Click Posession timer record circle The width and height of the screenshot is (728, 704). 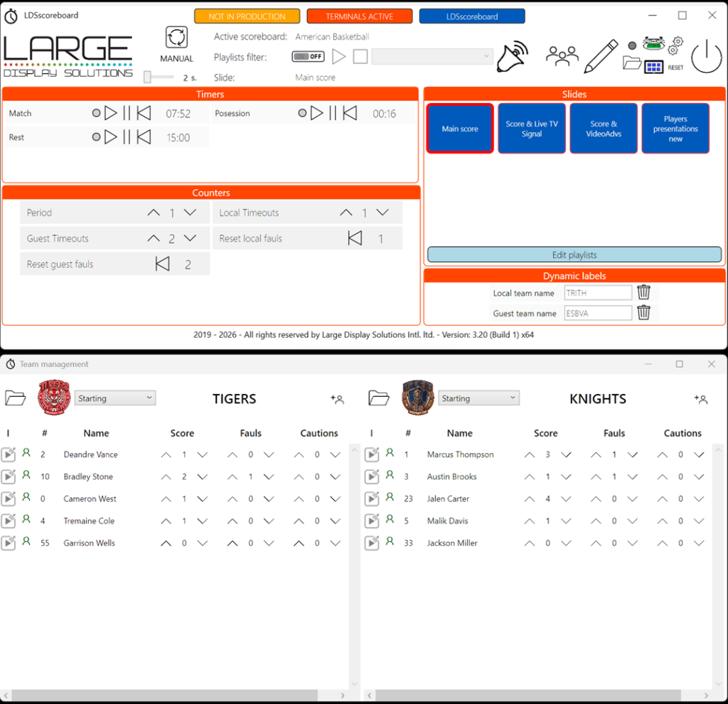302,113
